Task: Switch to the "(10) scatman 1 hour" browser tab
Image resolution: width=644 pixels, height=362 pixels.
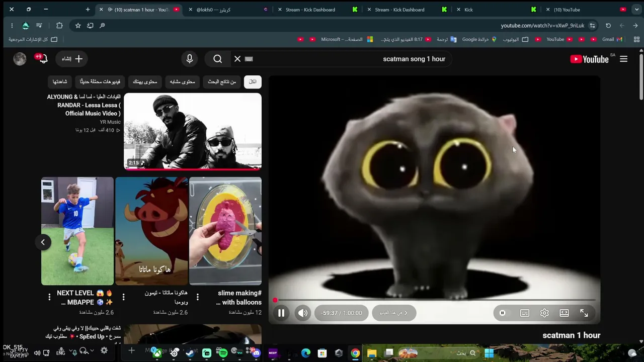Action: click(x=140, y=10)
